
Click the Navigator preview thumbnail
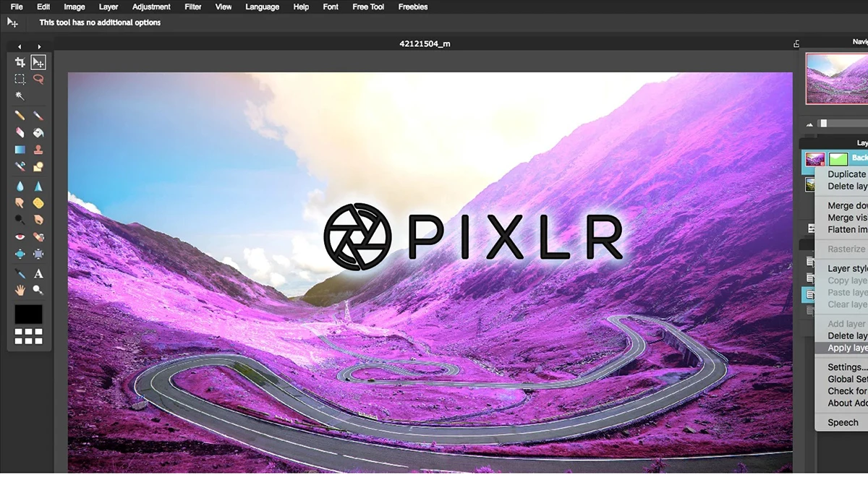pos(837,78)
